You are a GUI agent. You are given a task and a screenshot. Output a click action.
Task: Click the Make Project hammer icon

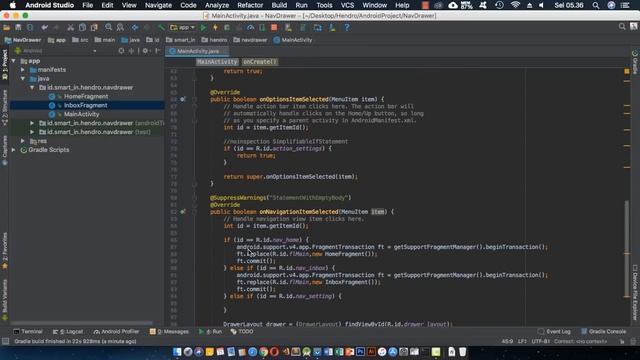point(161,27)
